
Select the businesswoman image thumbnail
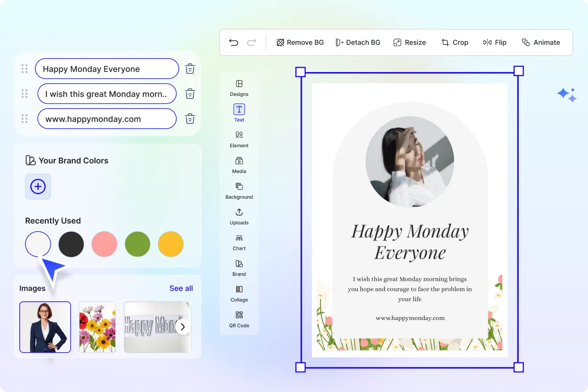coord(45,327)
